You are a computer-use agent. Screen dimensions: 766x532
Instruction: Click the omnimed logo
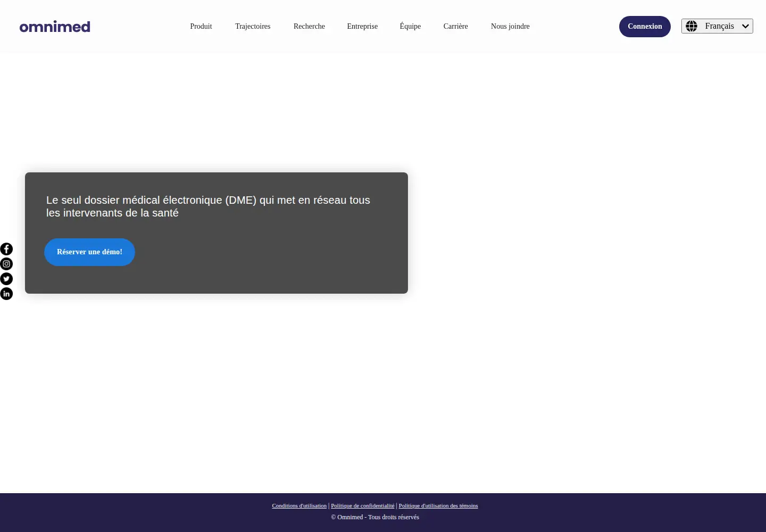tap(55, 27)
